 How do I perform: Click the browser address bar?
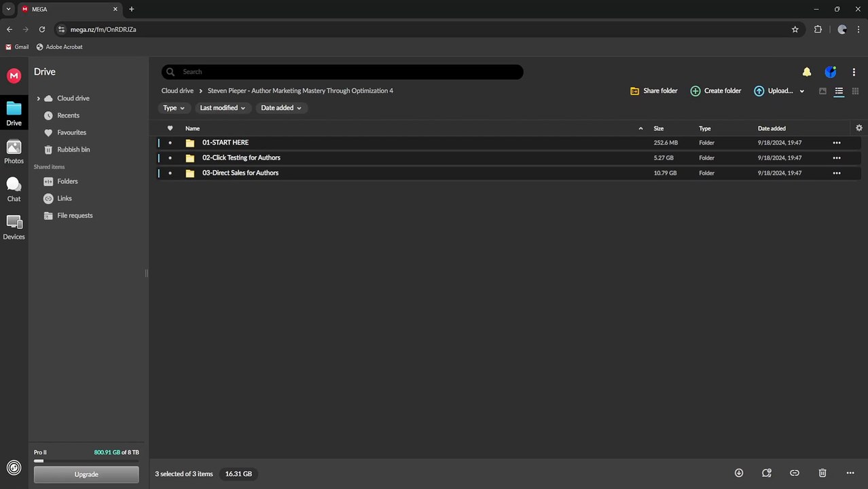click(428, 29)
